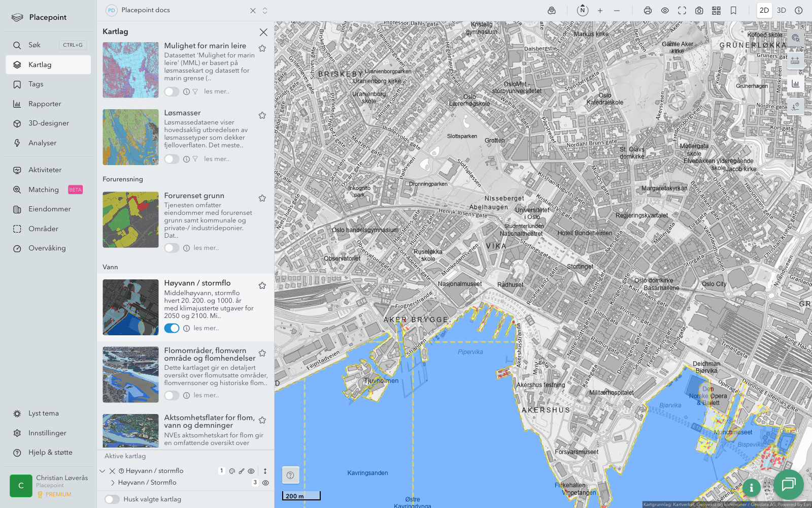Viewport: 812px width, 508px height.
Task: Expand the Høyvann / Stormflo sublayer
Action: pos(113,483)
